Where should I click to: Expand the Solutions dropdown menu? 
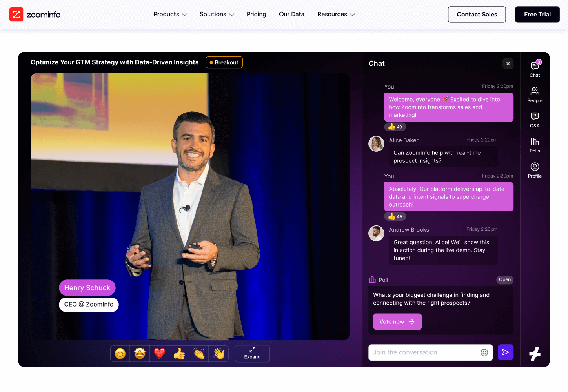217,14
